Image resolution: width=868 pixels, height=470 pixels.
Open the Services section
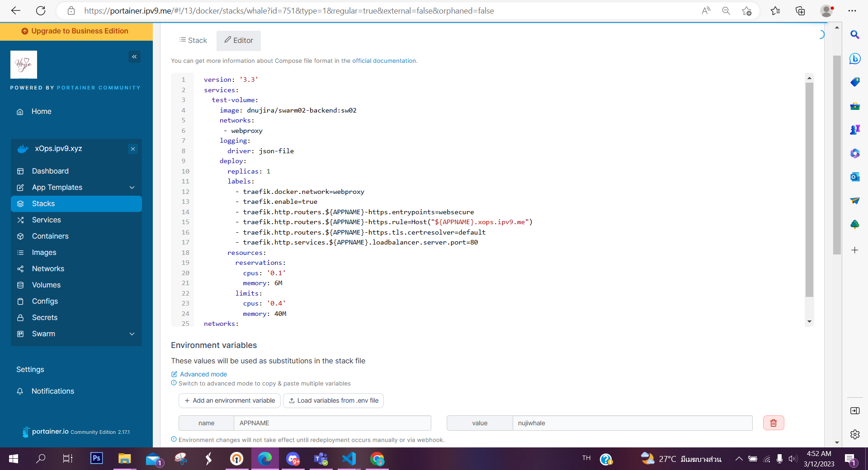46,220
